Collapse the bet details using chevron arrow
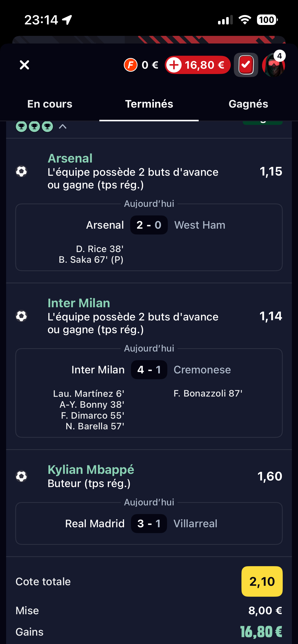This screenshot has width=298, height=644. tap(63, 126)
